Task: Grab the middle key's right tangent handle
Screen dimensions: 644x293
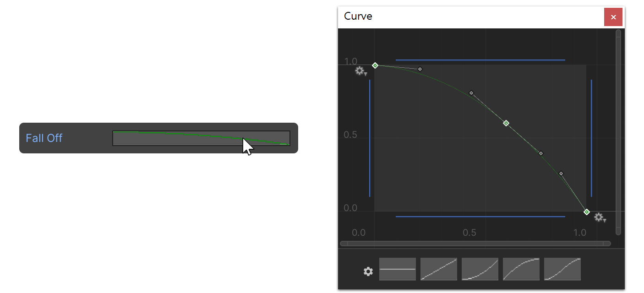Action: (x=541, y=153)
